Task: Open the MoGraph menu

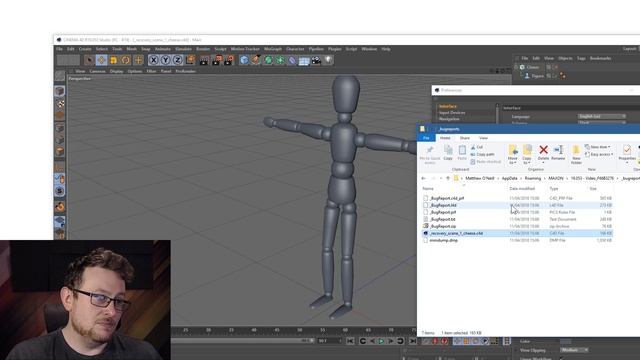Action: pyautogui.click(x=273, y=49)
